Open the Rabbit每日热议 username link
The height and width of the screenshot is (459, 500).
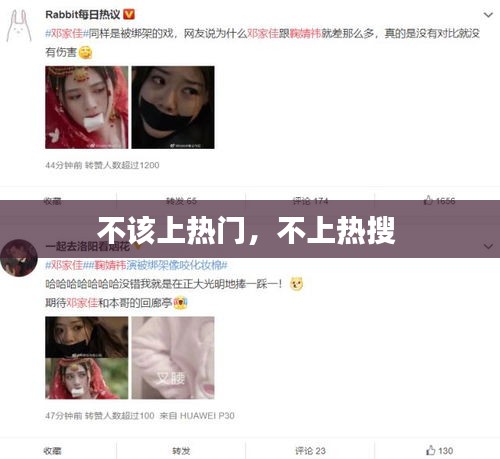(x=83, y=15)
